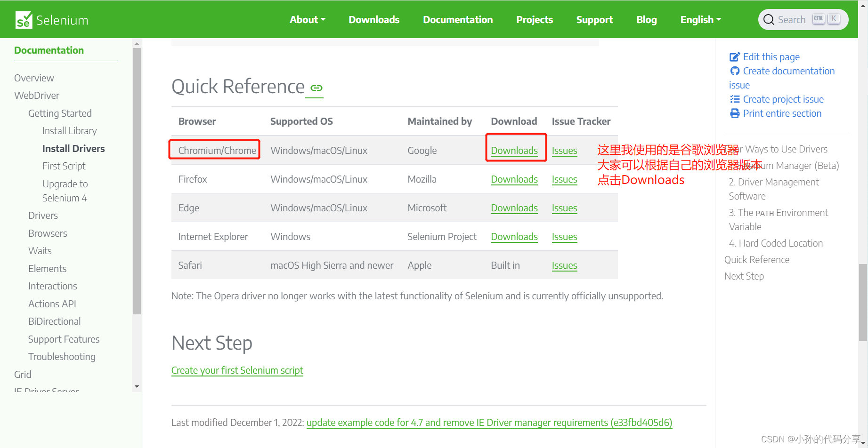
Task: Click the Selenium logo in header
Action: coord(52,20)
